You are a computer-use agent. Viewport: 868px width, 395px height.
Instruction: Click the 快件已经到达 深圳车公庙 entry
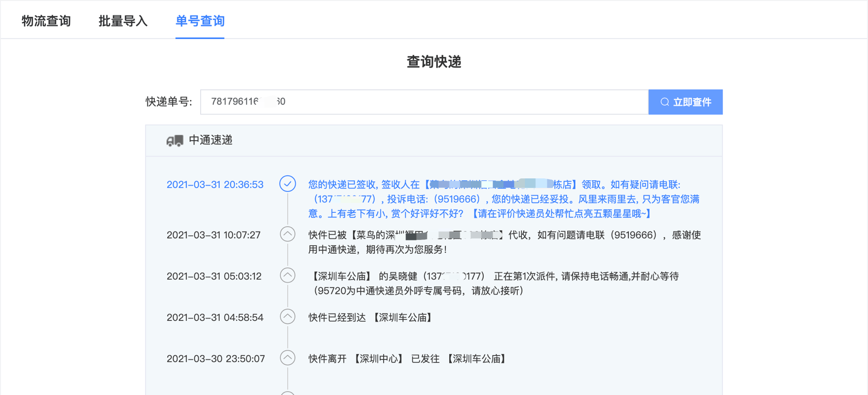point(371,317)
